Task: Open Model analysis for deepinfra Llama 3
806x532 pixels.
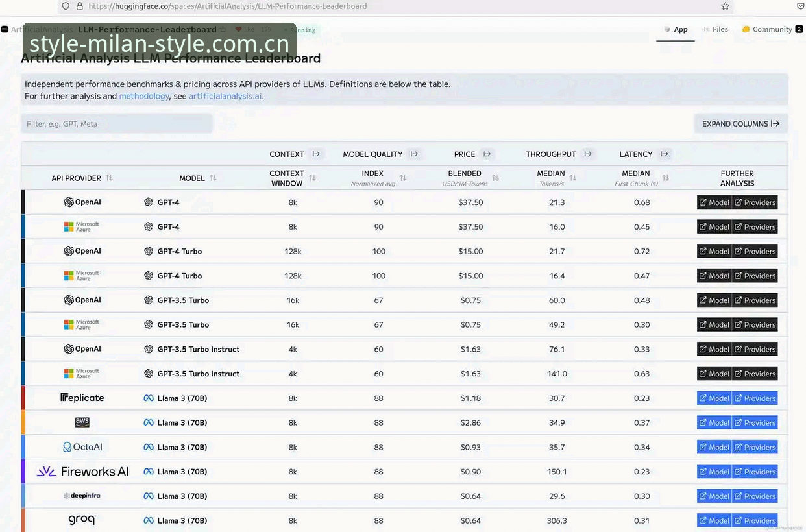Action: 714,496
